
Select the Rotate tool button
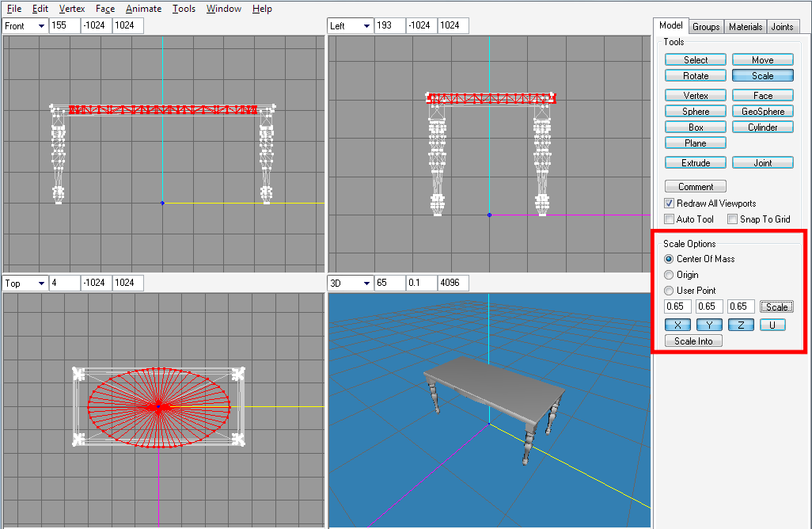pos(696,76)
